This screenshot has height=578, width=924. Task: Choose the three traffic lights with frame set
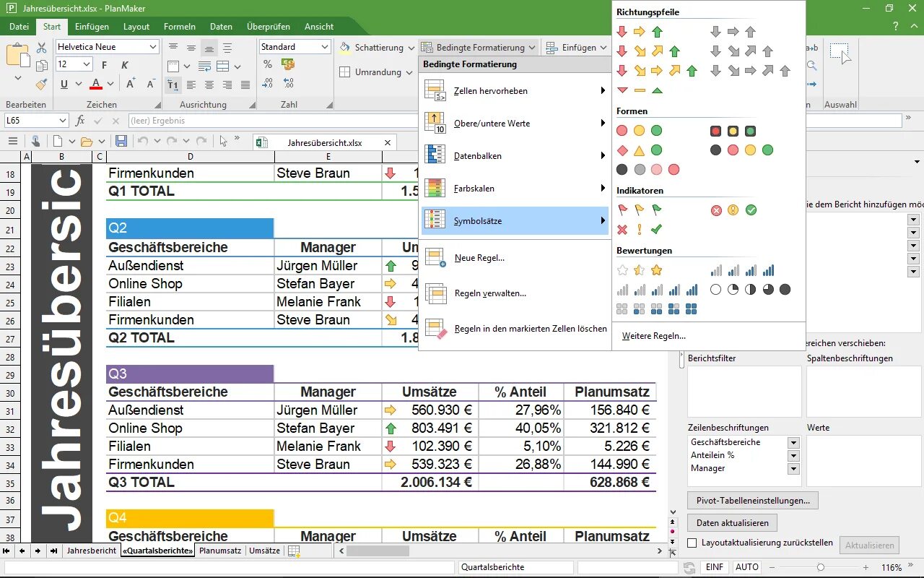click(733, 131)
